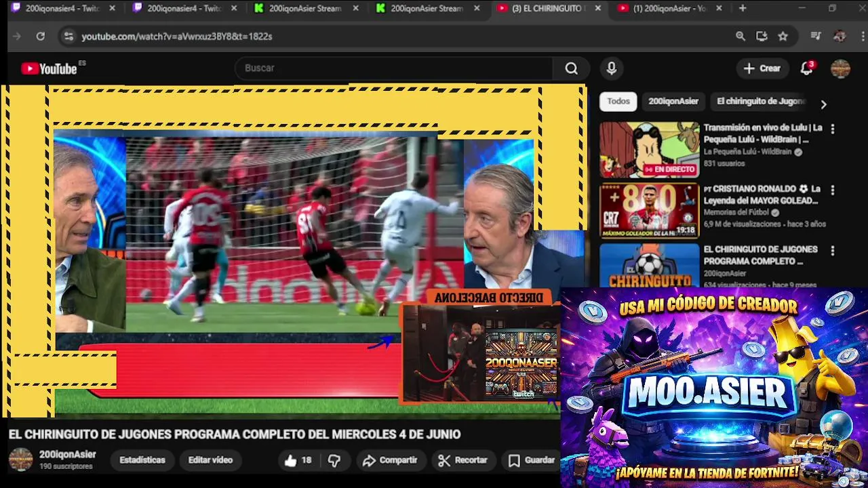The height and width of the screenshot is (488, 868).
Task: Select the Todos filter chip
Action: [618, 102]
